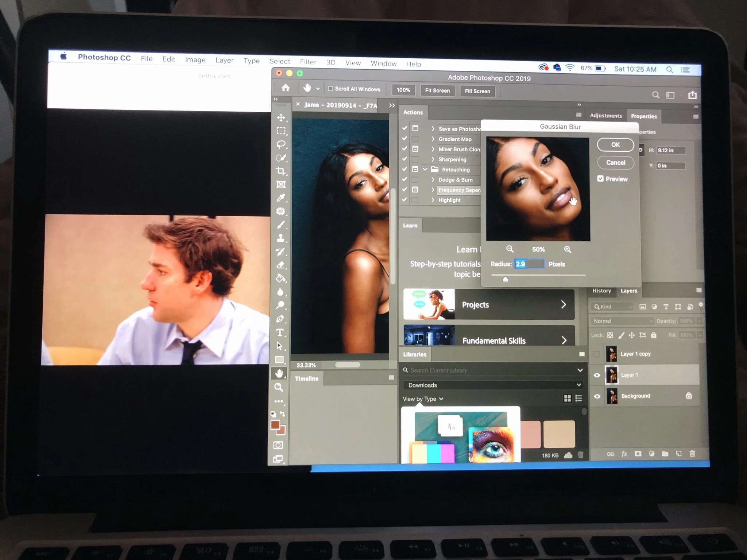Select the Frame tool
Screen dimensions: 747x560
[x=280, y=184]
